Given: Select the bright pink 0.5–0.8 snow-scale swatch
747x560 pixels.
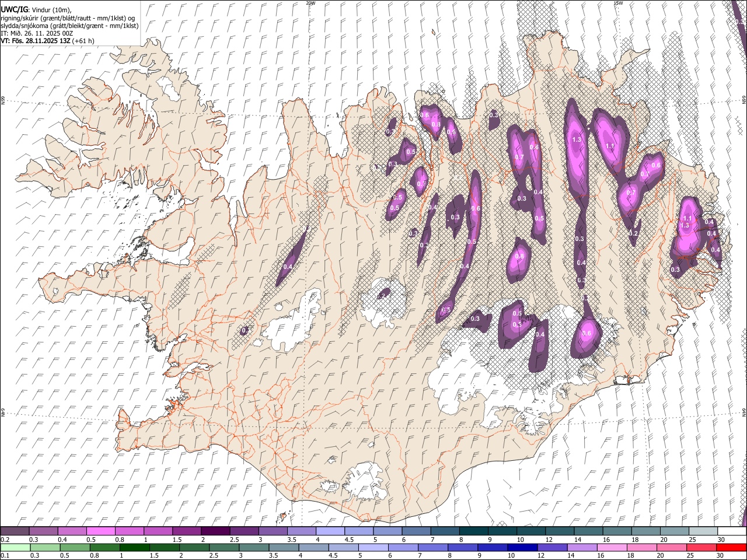Looking at the screenshot, I should coord(100,531).
